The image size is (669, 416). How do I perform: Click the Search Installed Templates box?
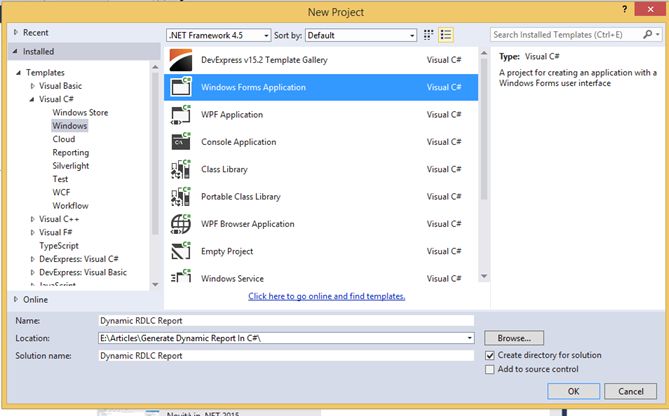tap(566, 35)
